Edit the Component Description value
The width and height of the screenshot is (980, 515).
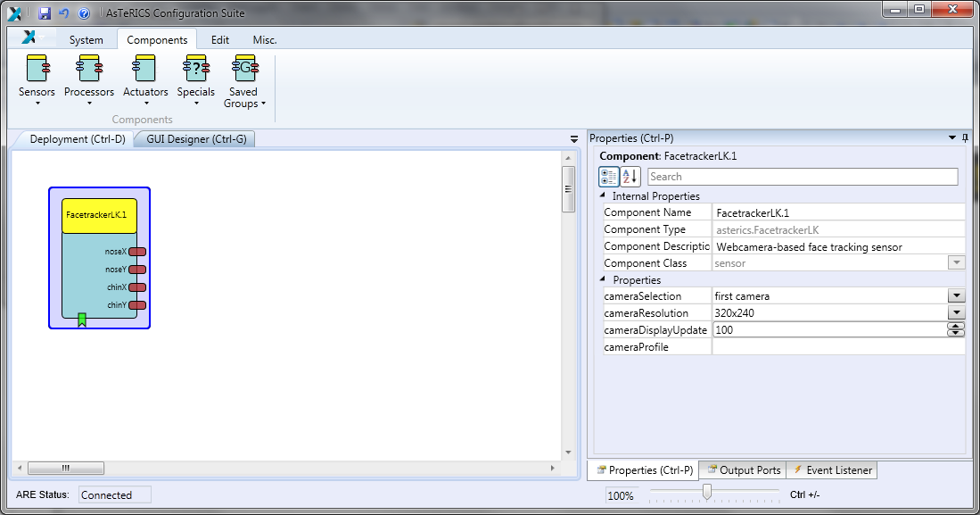(838, 246)
